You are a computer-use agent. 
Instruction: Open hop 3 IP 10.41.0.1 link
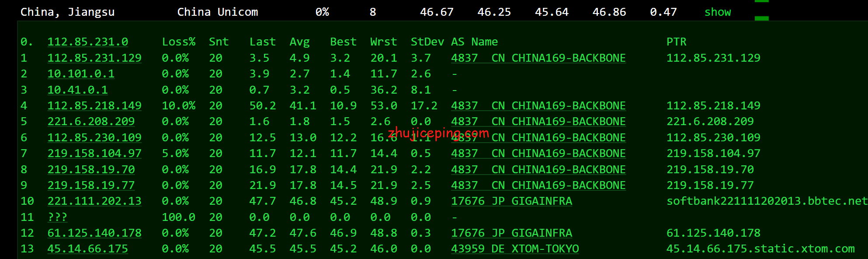[x=78, y=90]
